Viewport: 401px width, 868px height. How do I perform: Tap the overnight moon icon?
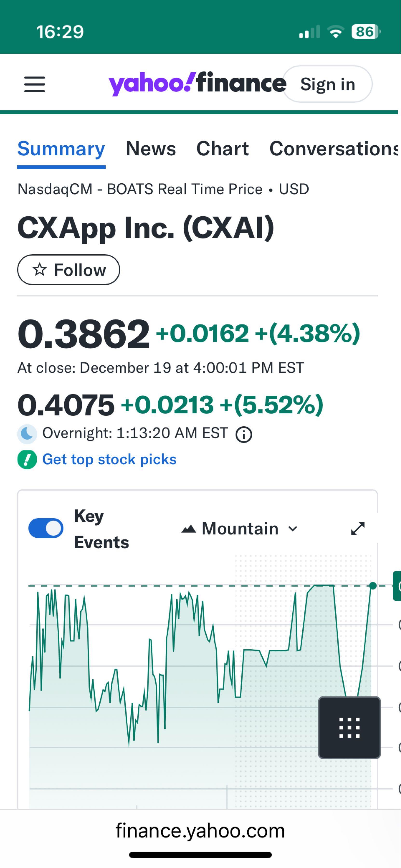(27, 434)
